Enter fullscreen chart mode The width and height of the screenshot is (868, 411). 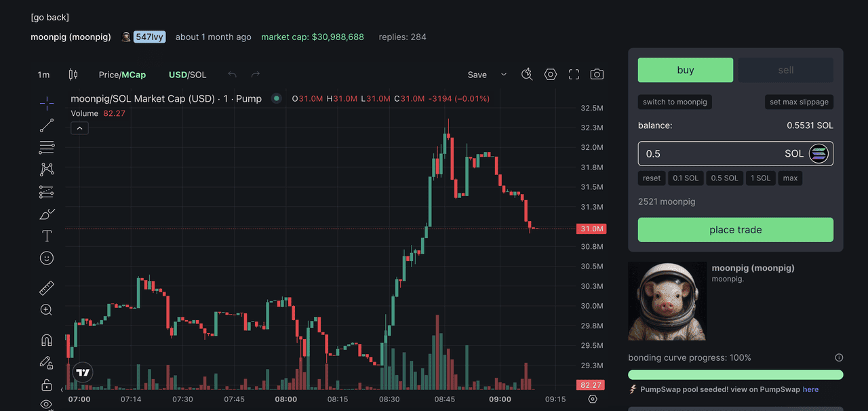click(574, 75)
